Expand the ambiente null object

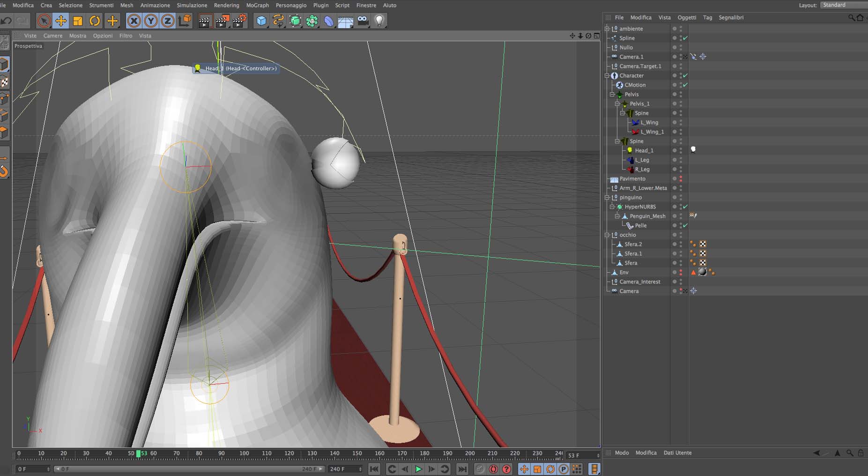[x=608, y=29]
